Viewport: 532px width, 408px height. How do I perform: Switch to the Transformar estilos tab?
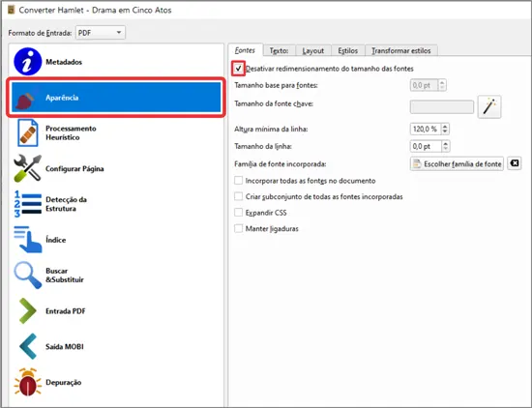(x=401, y=51)
